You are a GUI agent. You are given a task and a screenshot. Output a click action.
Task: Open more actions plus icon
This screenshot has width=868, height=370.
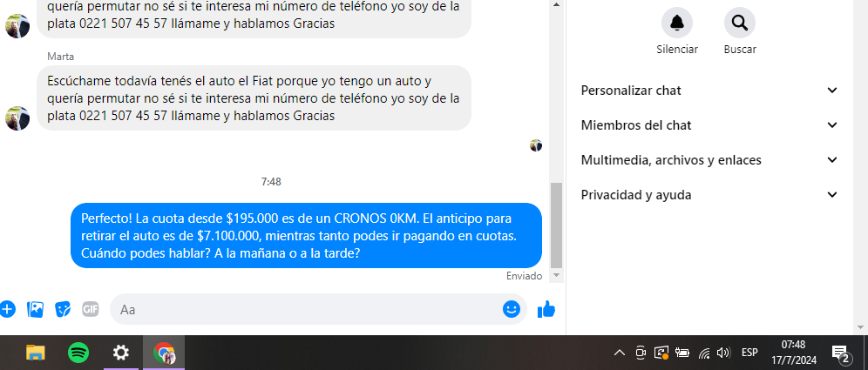pos(7,309)
